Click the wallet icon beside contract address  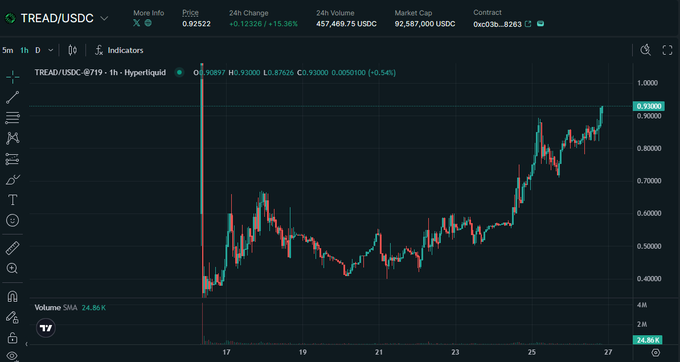[540, 24]
